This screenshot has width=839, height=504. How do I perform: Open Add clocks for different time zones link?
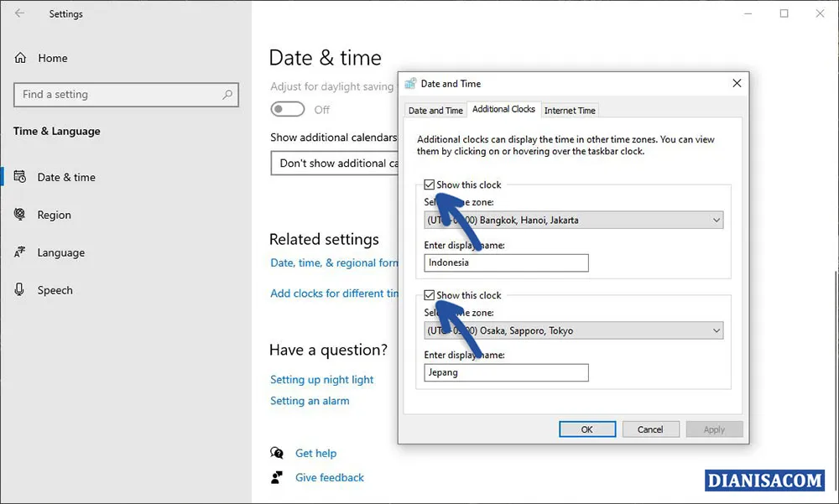(336, 293)
